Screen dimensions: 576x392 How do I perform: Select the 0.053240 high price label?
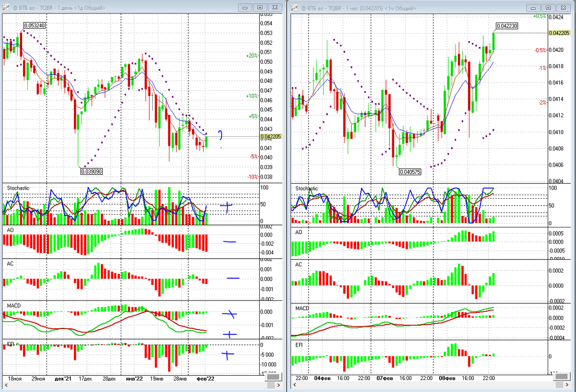tap(34, 25)
